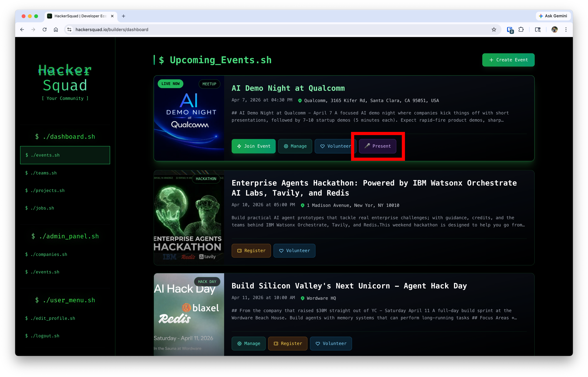Close the HackerSquad browser tab

point(112,16)
